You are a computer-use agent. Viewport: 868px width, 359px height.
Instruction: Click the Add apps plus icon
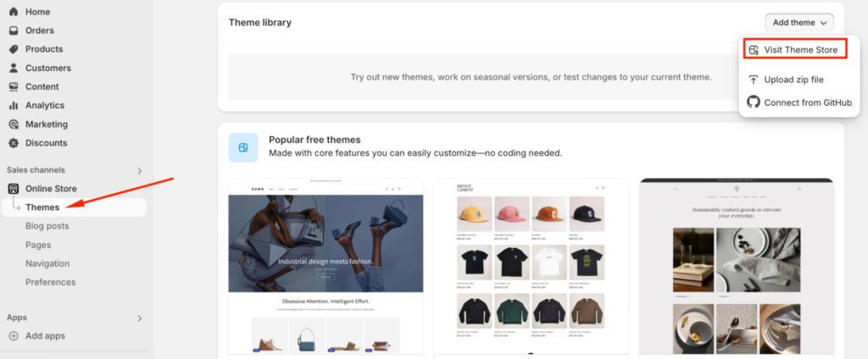(x=14, y=336)
